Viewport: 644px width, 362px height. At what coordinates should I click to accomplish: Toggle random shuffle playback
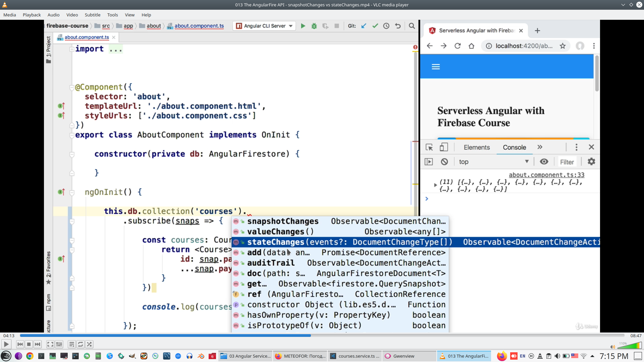(89, 344)
